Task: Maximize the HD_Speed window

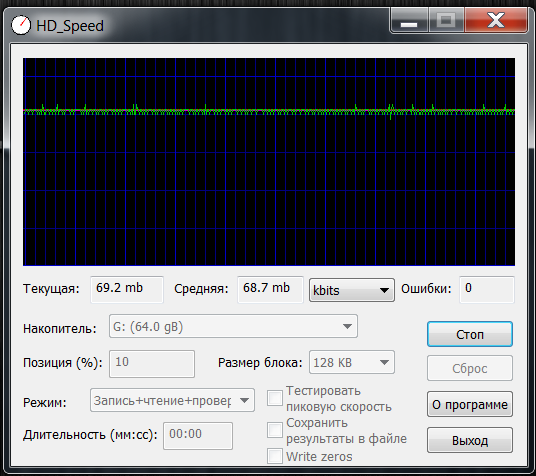Action: point(446,21)
